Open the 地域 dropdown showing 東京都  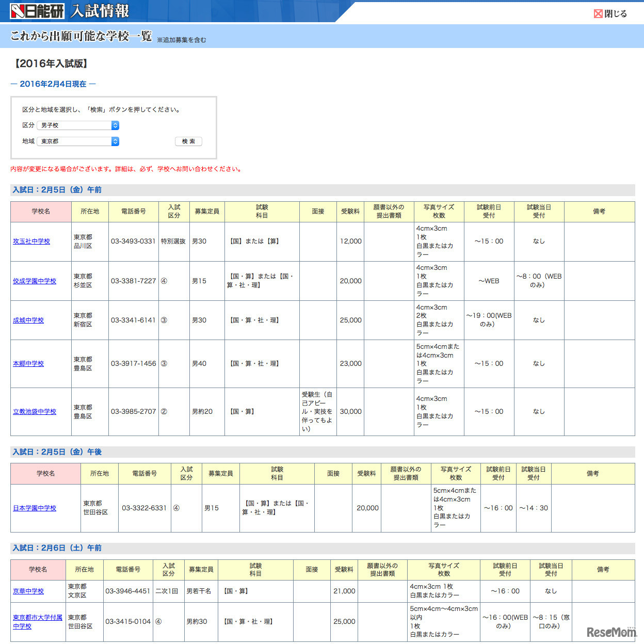click(x=78, y=141)
